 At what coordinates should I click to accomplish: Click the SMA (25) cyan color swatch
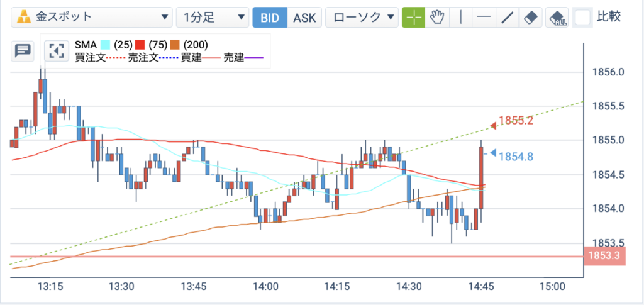[106, 44]
